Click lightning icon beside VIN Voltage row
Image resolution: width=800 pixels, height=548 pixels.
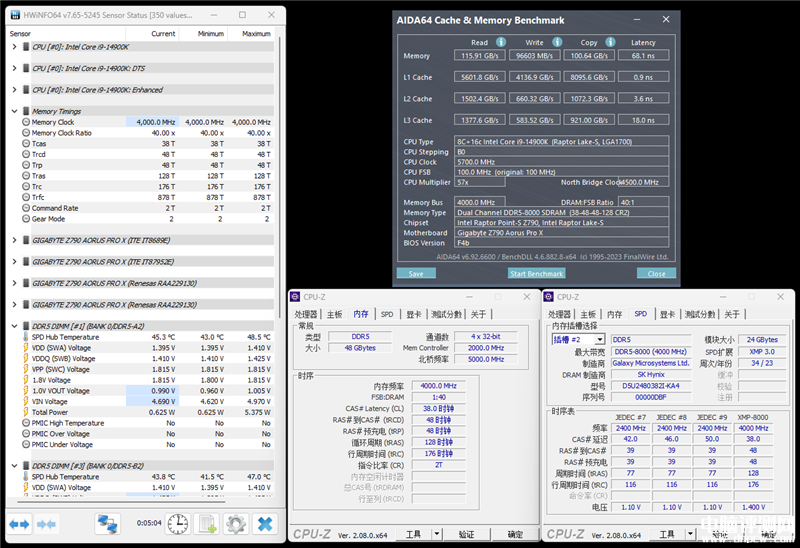[x=26, y=401]
